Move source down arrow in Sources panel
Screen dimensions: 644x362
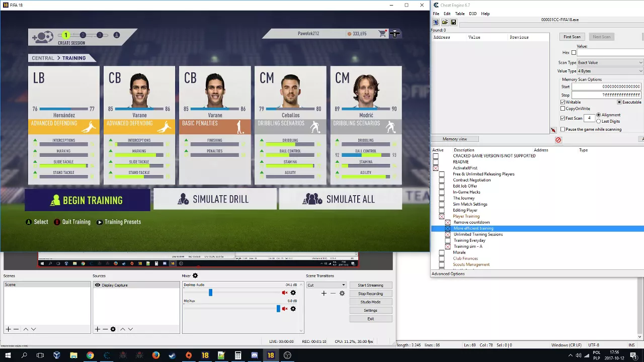click(x=130, y=329)
